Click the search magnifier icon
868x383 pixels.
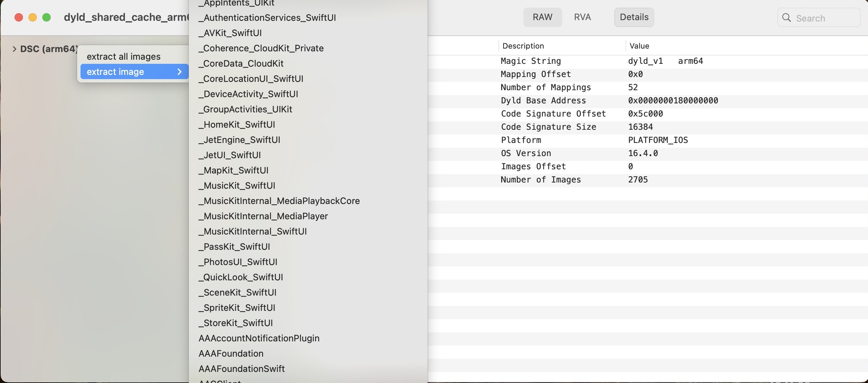tap(786, 18)
